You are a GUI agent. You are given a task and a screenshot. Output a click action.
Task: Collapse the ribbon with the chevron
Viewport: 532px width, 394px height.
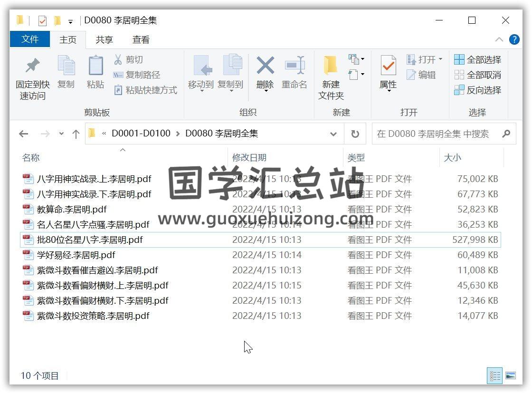[x=499, y=39]
